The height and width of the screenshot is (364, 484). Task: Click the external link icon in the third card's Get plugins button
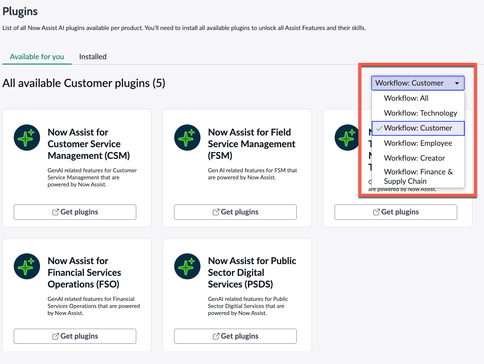pos(376,212)
